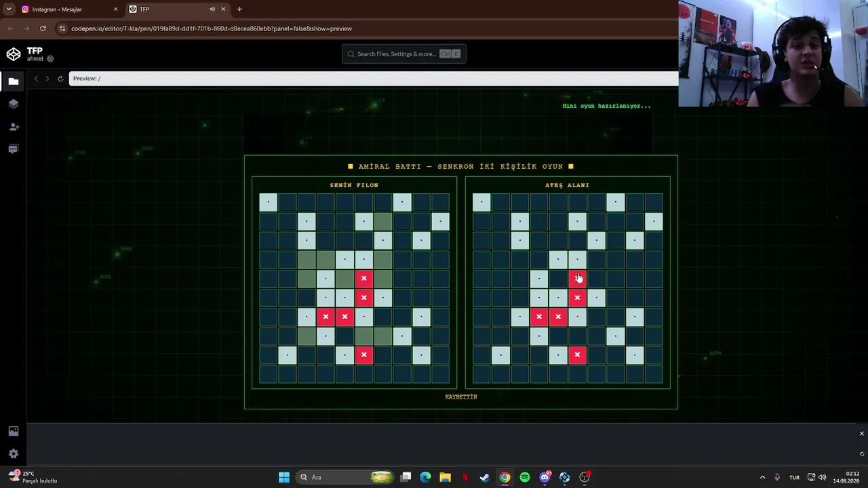
Task: Open the Windows Start menu
Action: [284, 477]
